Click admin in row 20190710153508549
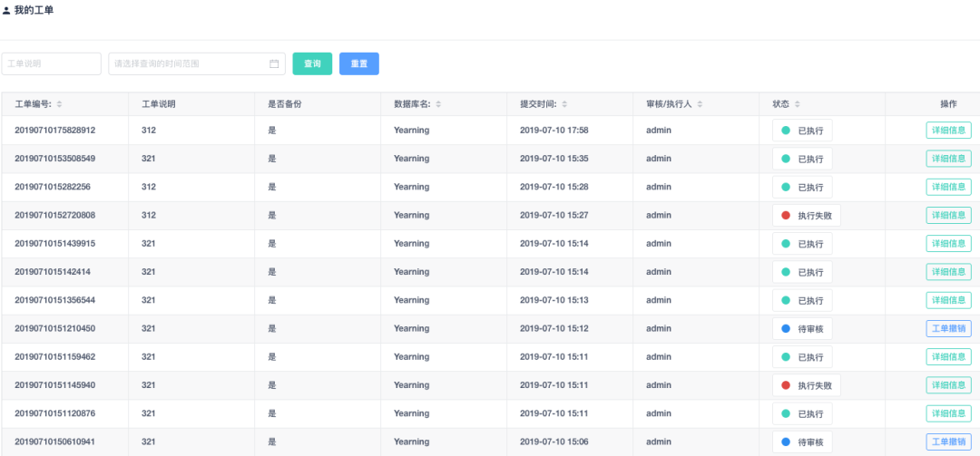The width and height of the screenshot is (980, 456). pos(659,159)
